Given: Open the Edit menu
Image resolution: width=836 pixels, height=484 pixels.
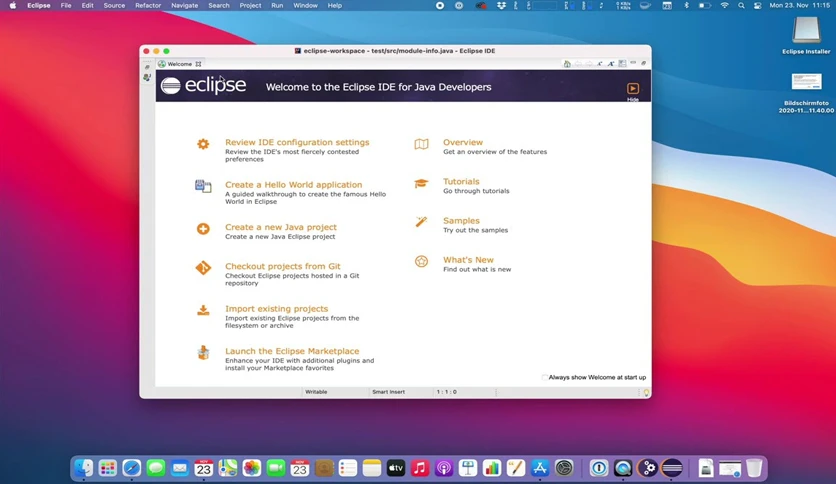Looking at the screenshot, I should (x=87, y=5).
